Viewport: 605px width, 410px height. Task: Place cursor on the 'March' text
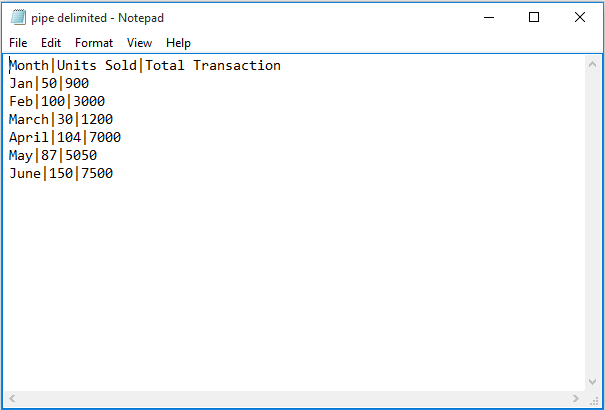pos(29,120)
